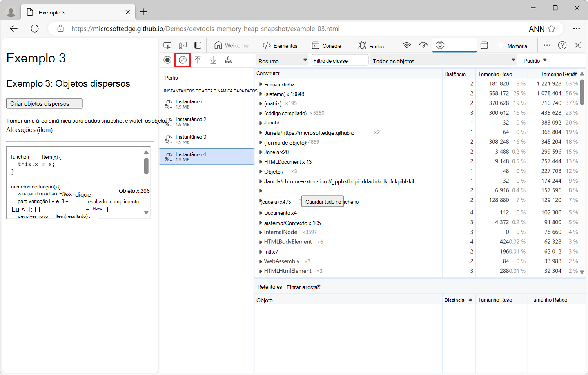Click the browser address bar URL
588x375 pixels.
tap(205, 29)
